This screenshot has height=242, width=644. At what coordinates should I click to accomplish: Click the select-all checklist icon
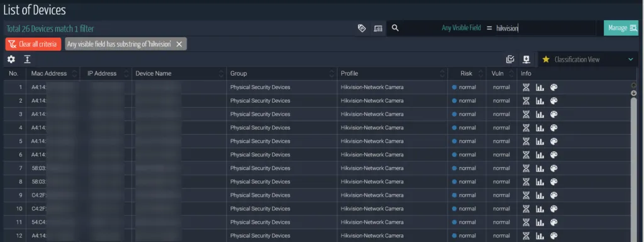pos(510,59)
